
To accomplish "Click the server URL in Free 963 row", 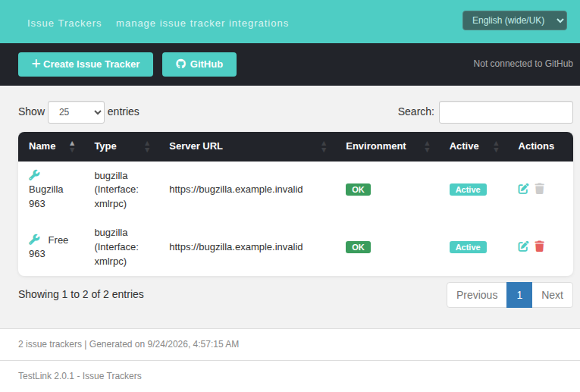I will (236, 247).
